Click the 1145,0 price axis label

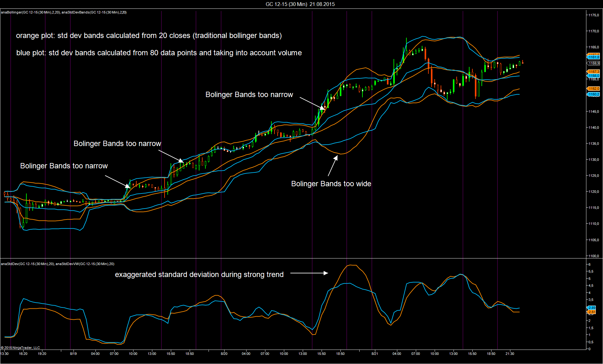(x=594, y=111)
